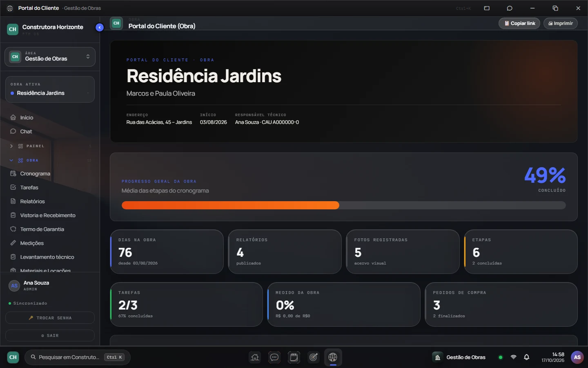588x368 pixels.
Task: Click the Tarefas checkbox icon
Action: point(13,187)
